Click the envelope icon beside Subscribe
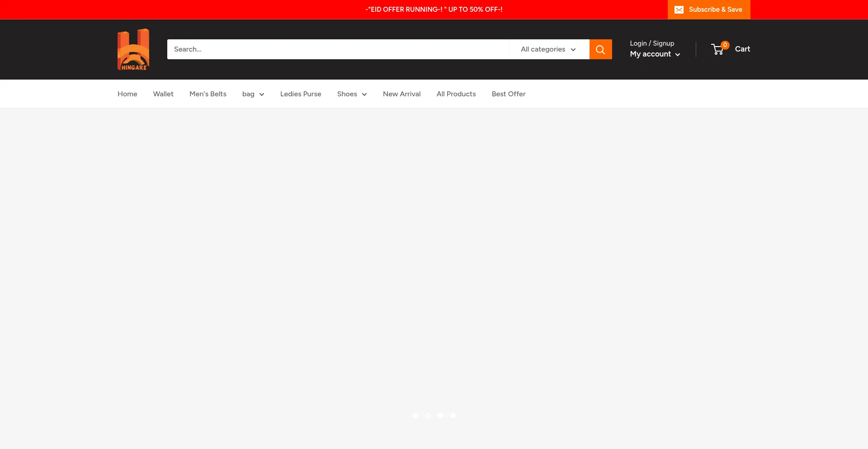The image size is (868, 449). [679, 9]
